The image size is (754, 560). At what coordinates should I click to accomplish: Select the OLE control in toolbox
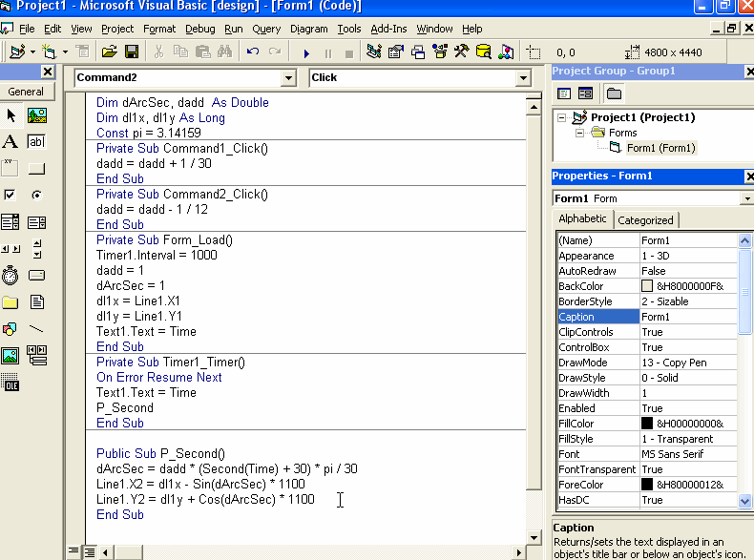10,384
